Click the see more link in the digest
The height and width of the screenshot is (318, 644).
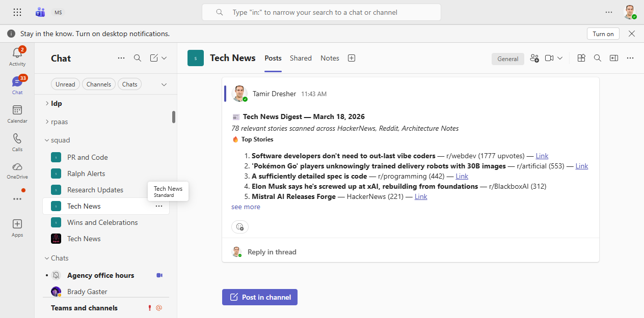coord(246,206)
